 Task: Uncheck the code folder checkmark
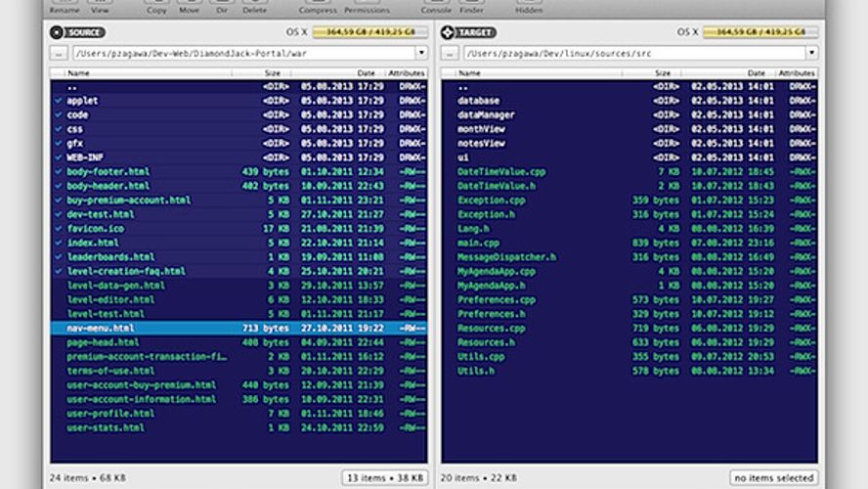pyautogui.click(x=58, y=115)
